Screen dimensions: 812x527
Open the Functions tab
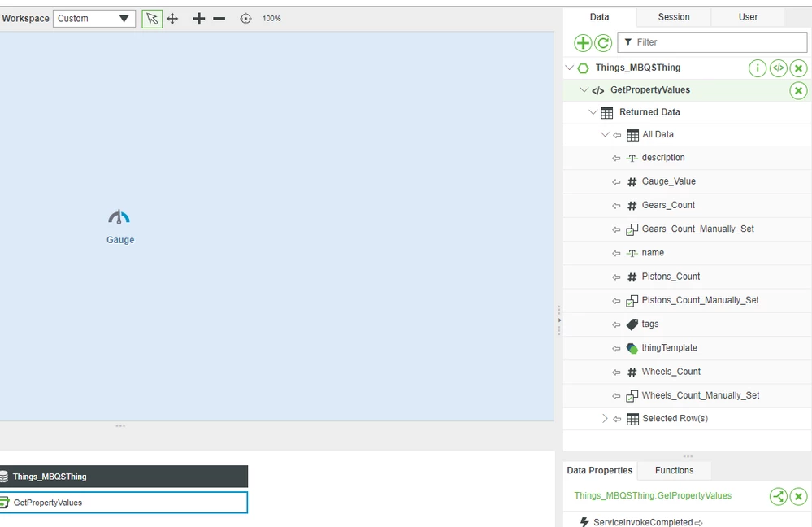[x=675, y=471]
